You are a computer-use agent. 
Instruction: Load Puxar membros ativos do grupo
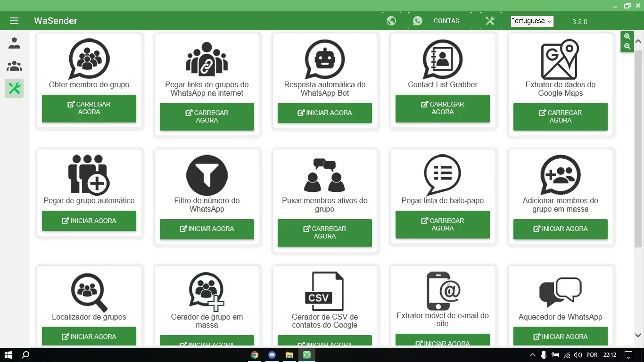325,232
